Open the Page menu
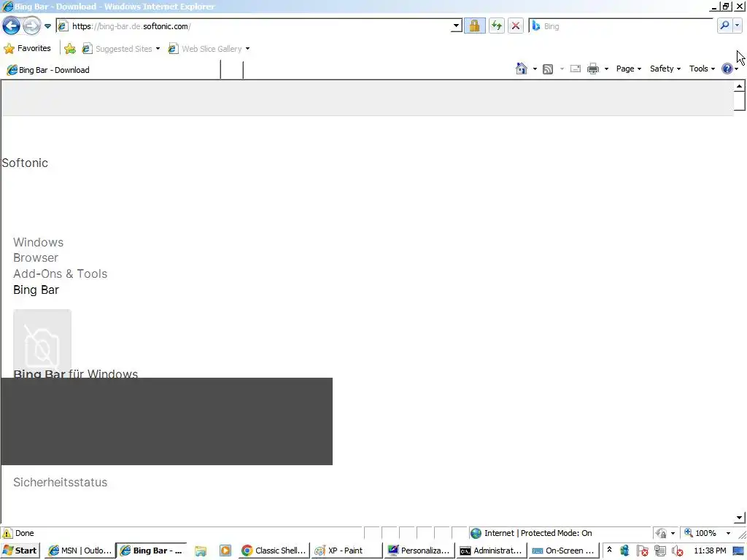 [628, 69]
